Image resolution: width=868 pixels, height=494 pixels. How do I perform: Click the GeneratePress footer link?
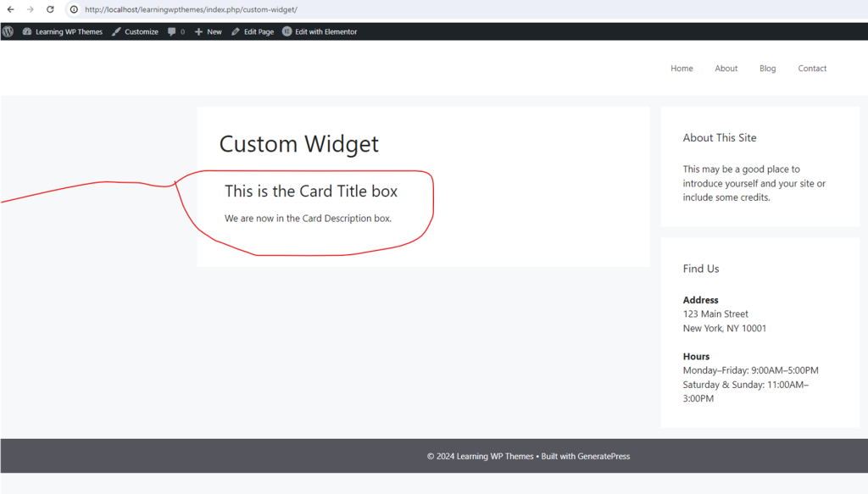[605, 456]
